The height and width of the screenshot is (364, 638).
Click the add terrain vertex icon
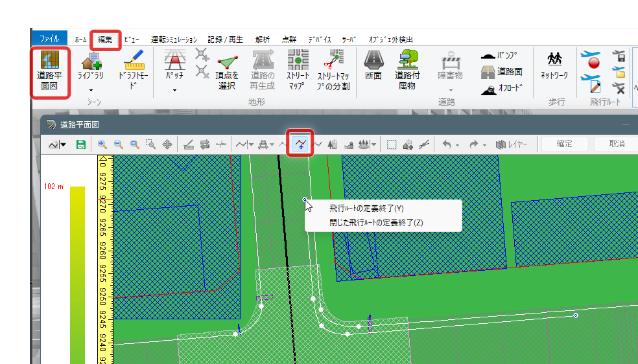coord(202,55)
